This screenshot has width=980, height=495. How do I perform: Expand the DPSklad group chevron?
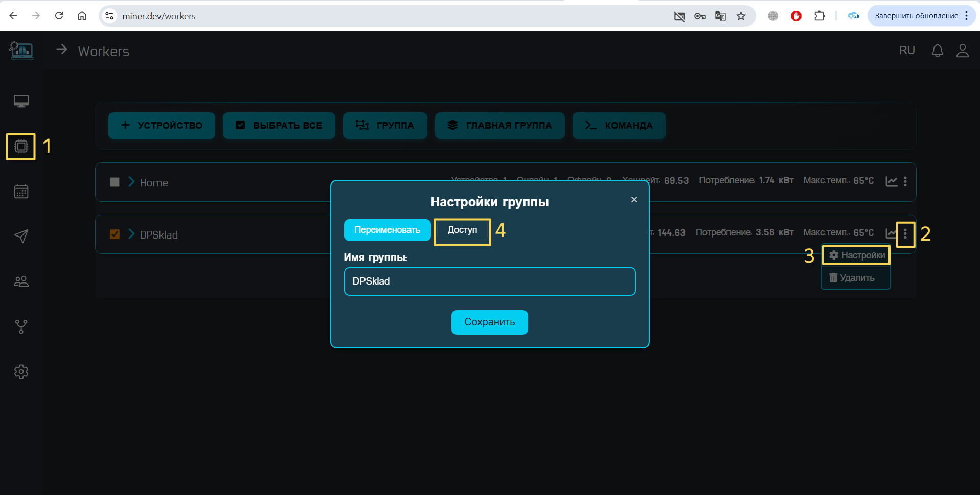tap(131, 234)
